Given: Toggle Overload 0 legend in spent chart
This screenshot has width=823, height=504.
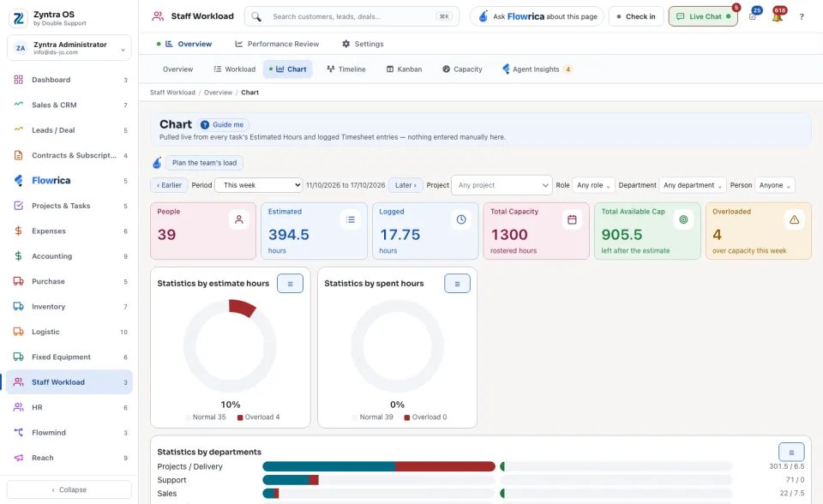Looking at the screenshot, I should click(425, 417).
